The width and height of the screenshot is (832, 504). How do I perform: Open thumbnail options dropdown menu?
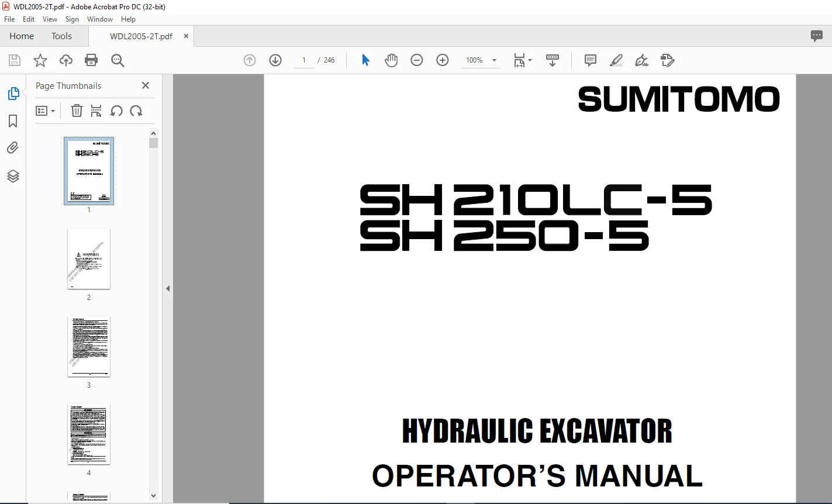[x=45, y=111]
